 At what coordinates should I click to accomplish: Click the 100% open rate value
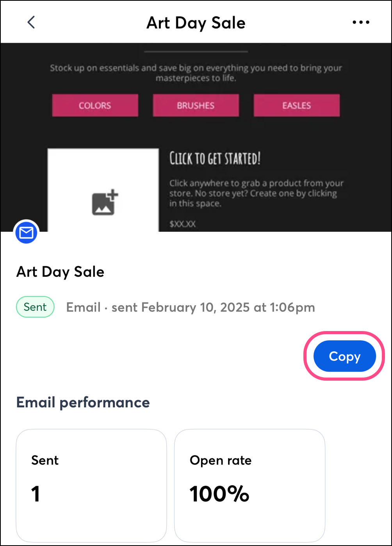(219, 494)
